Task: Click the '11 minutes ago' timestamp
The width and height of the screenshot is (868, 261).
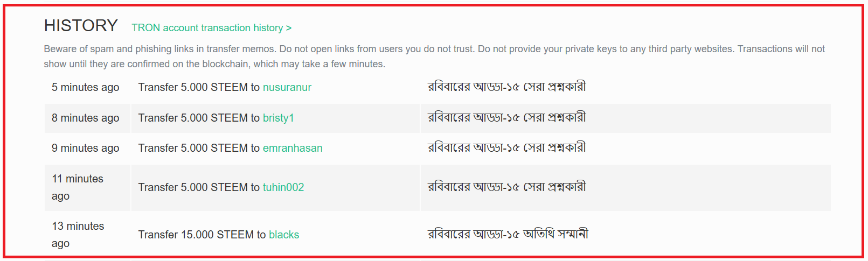Action: tap(78, 187)
